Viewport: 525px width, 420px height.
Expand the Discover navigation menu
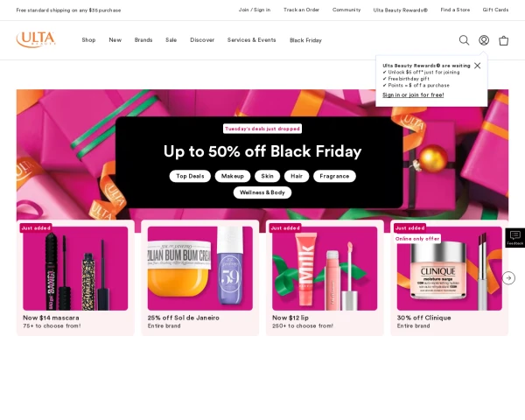(202, 40)
